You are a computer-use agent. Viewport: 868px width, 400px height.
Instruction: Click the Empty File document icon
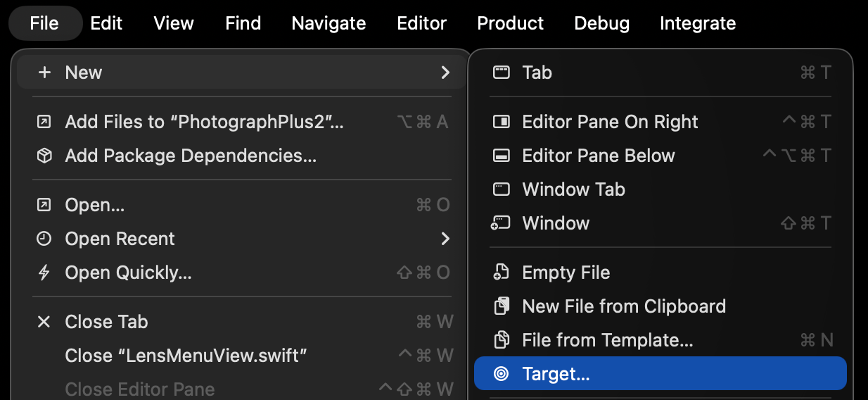[x=501, y=273]
